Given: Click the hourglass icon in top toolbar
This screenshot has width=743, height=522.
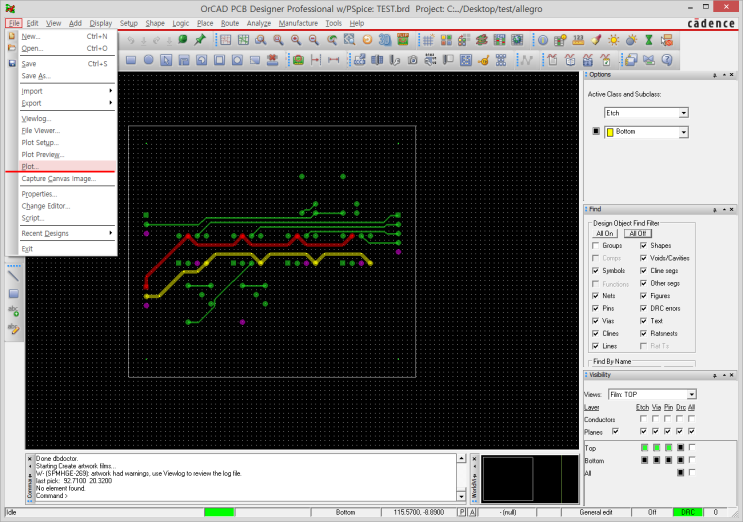Looking at the screenshot, I should [x=648, y=40].
